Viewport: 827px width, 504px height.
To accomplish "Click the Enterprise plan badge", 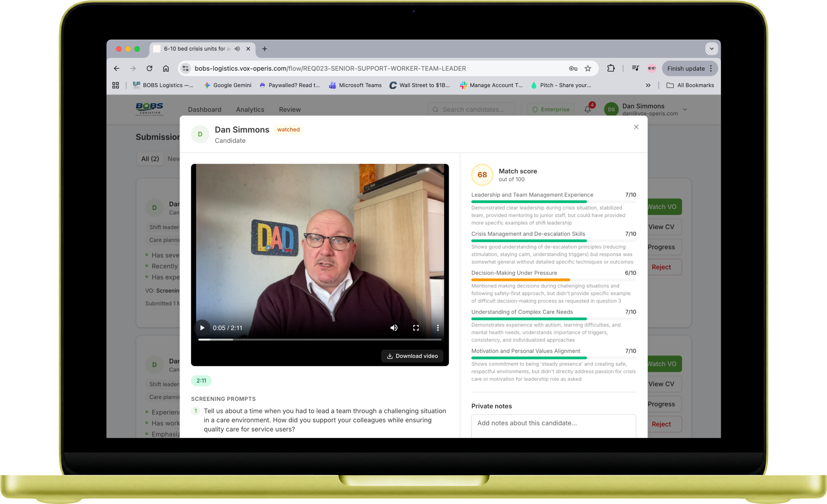I will coord(551,109).
